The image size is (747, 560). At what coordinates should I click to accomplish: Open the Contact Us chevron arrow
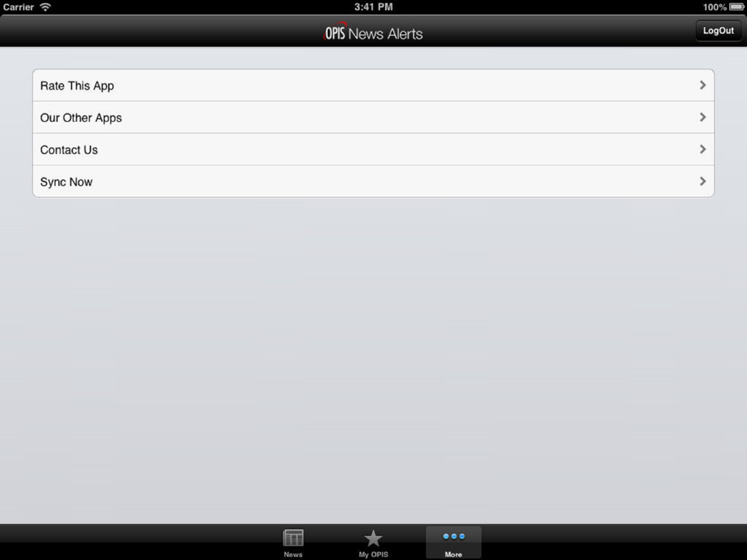click(703, 149)
